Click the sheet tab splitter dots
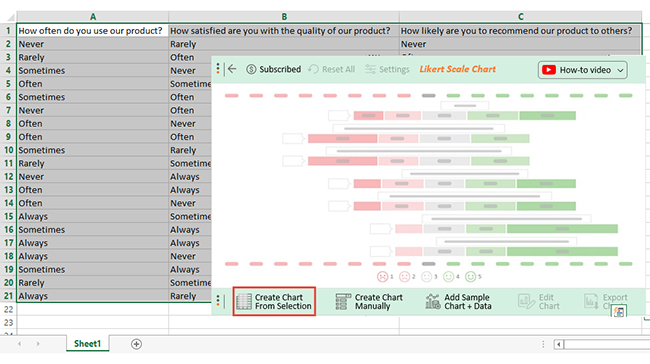The width and height of the screenshot is (650, 364). [x=543, y=344]
